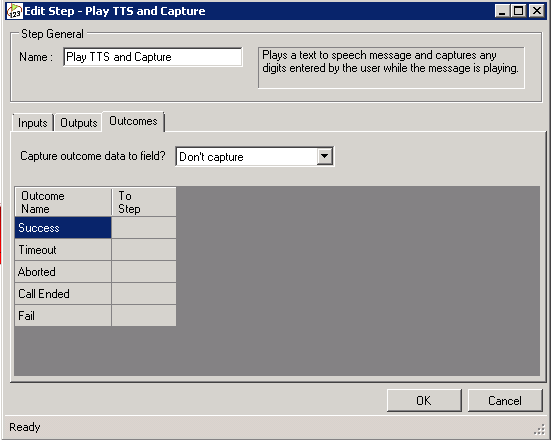Image resolution: width=551 pixels, height=440 pixels.
Task: Switch to the Outputs tab
Action: 78,123
